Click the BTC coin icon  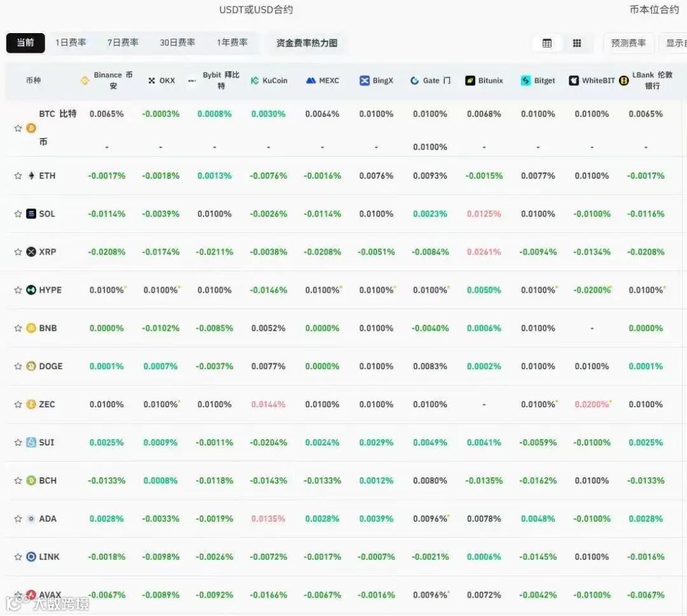[31, 128]
